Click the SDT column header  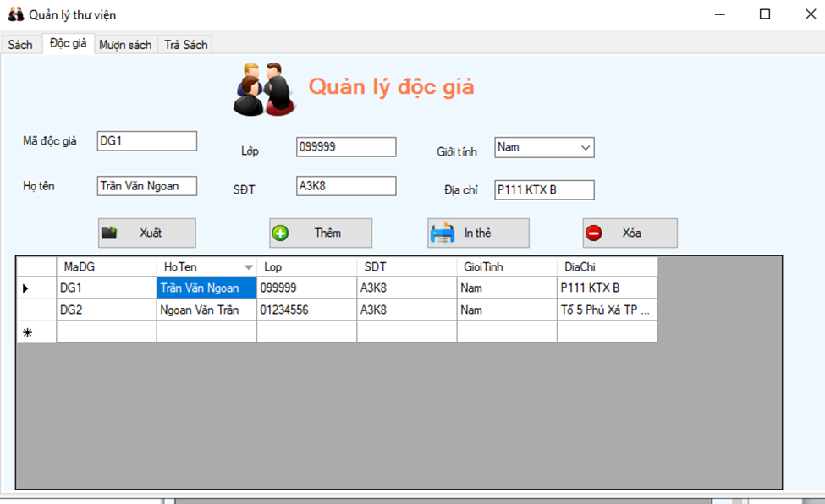click(405, 266)
